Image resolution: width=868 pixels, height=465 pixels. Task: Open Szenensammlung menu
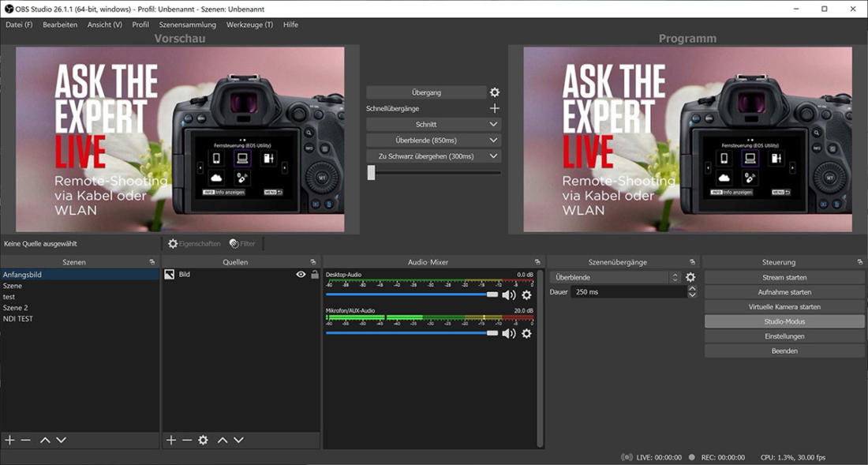point(187,25)
